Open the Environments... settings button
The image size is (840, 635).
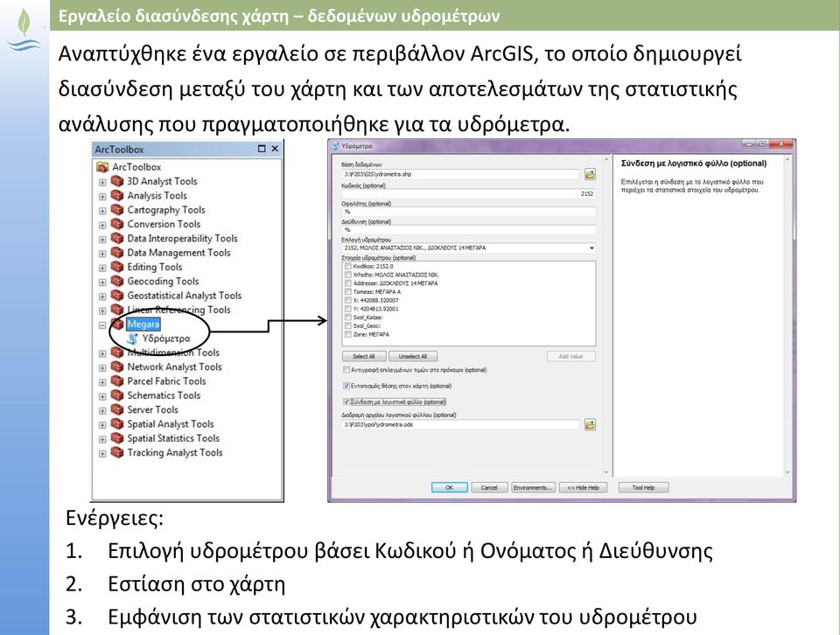coord(533,488)
